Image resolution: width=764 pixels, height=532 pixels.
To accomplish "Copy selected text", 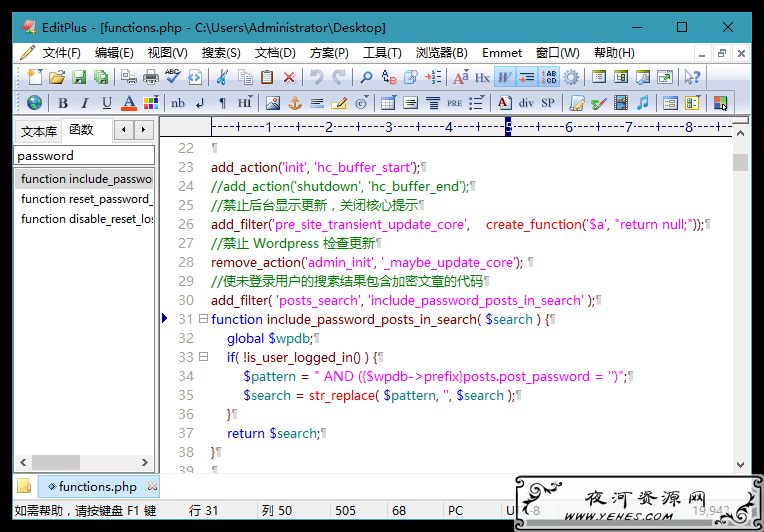I will click(x=245, y=77).
